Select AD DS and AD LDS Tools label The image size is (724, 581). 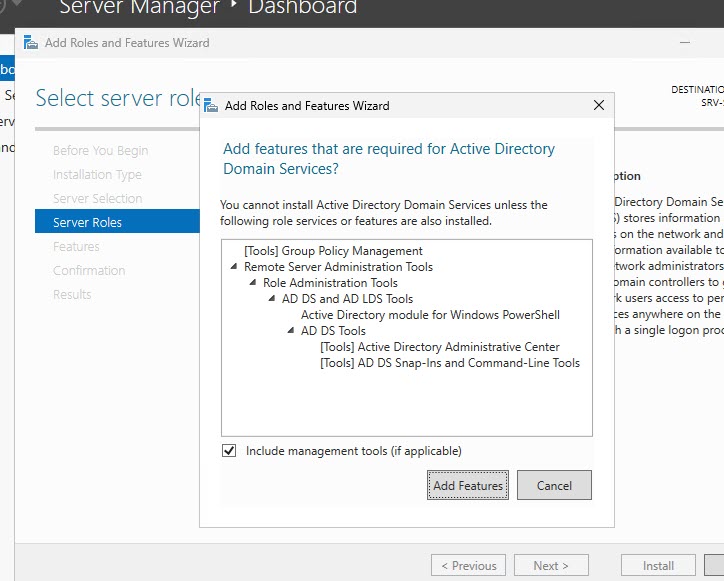point(347,299)
